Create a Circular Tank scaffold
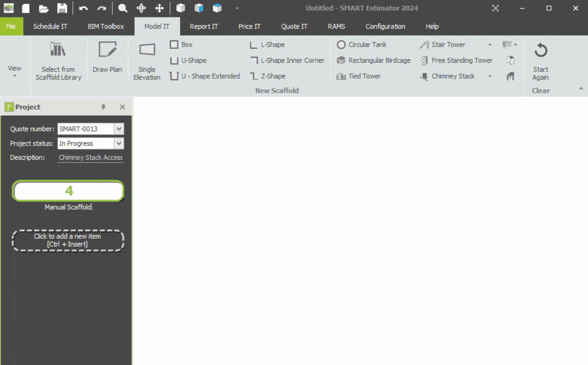Viewport: 588px width, 365px height. coord(362,45)
